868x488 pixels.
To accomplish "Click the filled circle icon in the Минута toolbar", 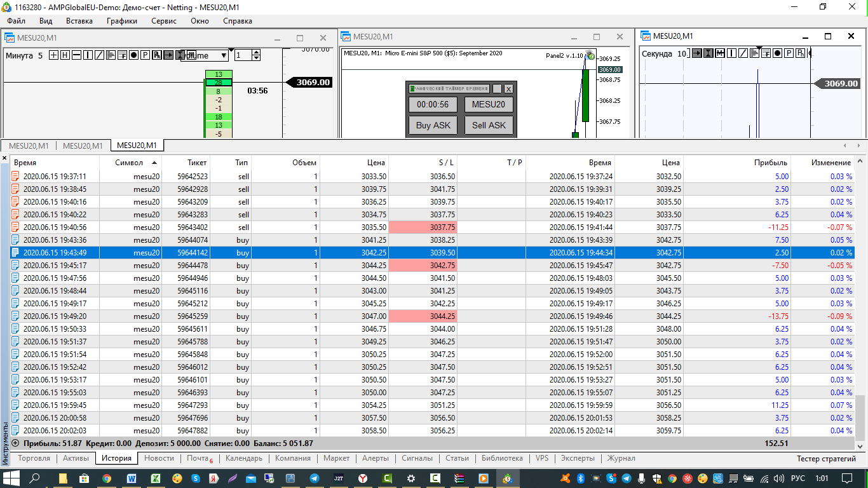I will tap(133, 55).
